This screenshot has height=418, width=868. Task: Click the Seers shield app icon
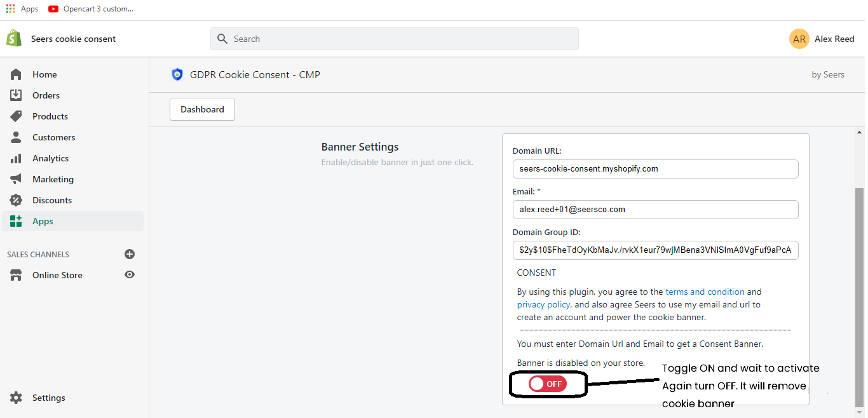point(177,74)
